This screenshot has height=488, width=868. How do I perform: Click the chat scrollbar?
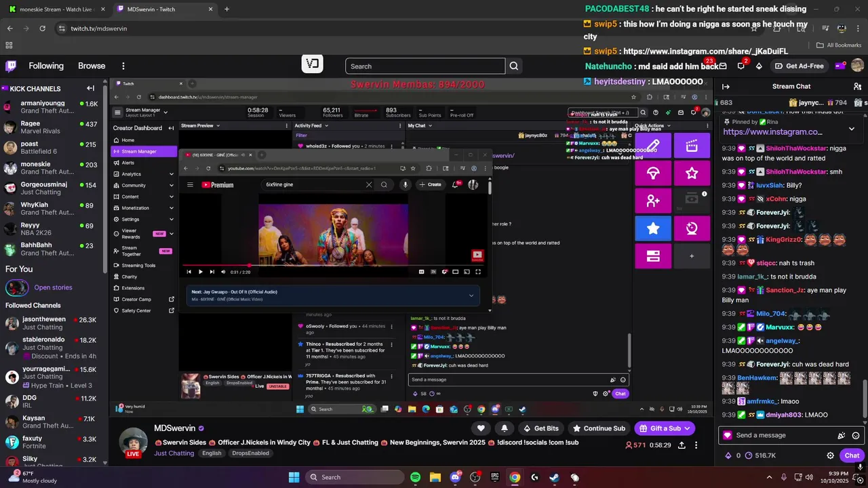pyautogui.click(x=864, y=399)
